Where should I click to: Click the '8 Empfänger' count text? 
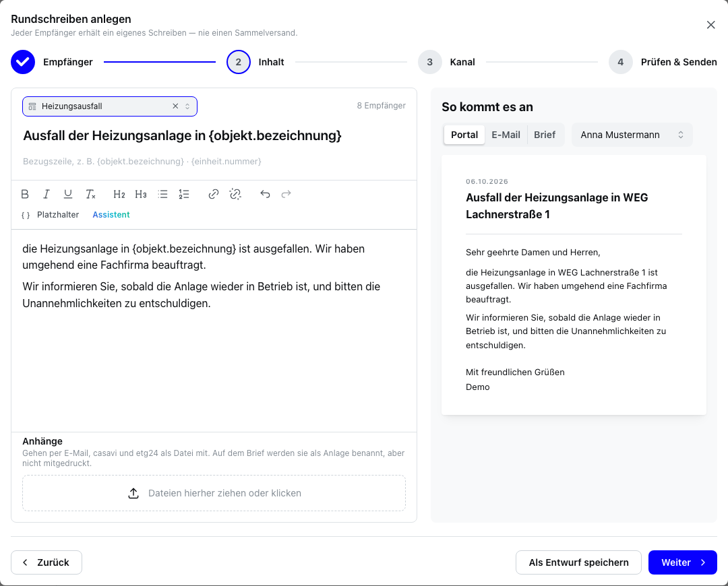click(x=381, y=106)
